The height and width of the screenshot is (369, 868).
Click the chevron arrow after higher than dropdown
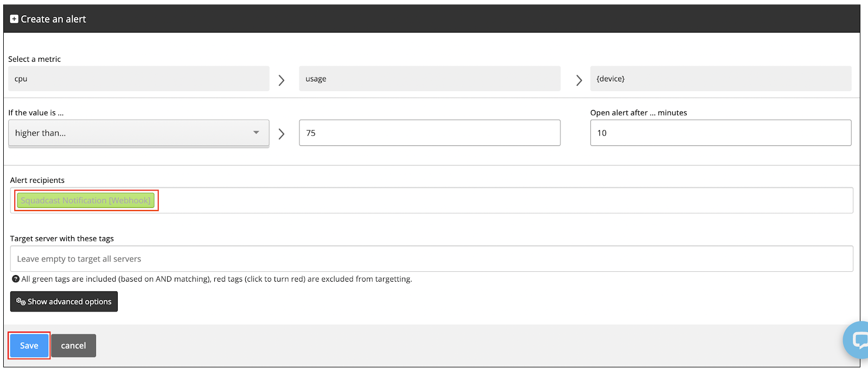pos(282,134)
